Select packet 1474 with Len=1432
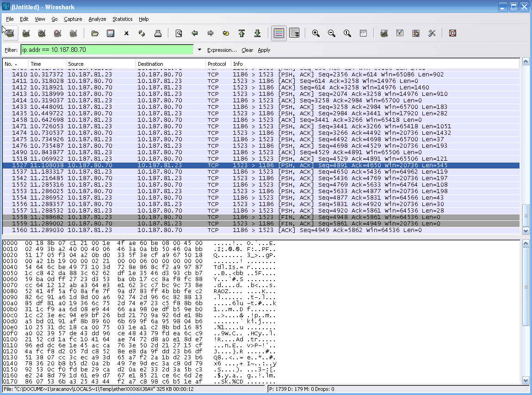 pos(261,133)
